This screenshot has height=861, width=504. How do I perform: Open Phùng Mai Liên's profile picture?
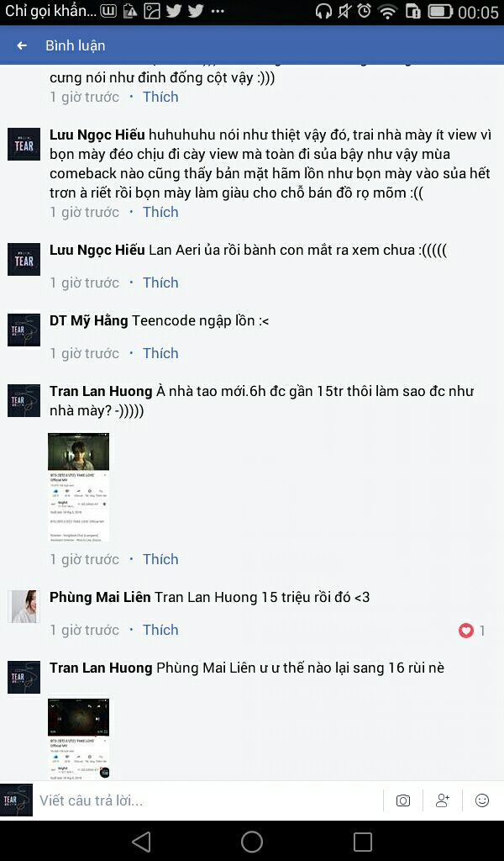tap(24, 606)
